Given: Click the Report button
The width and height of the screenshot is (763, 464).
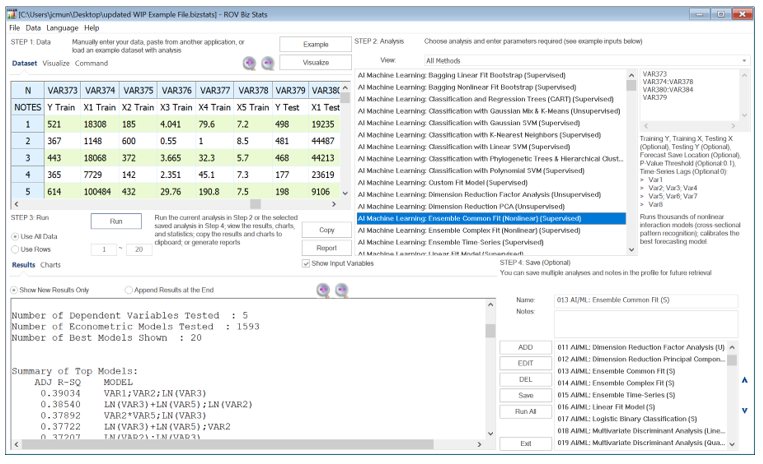Looking at the screenshot, I should tap(327, 248).
